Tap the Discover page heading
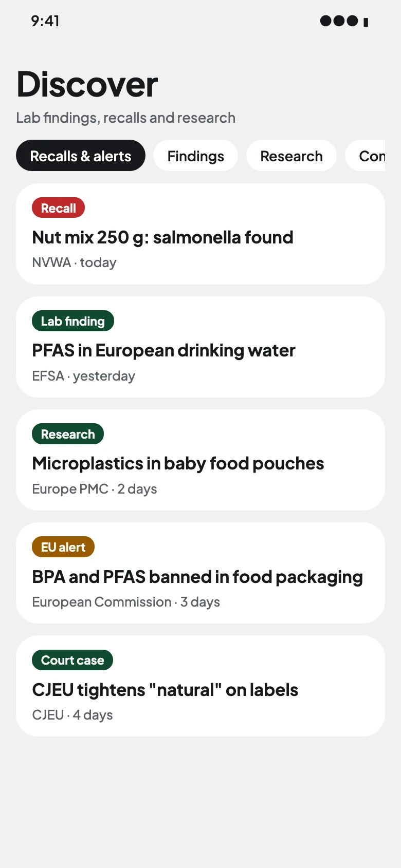Image resolution: width=401 pixels, height=868 pixels. click(87, 84)
